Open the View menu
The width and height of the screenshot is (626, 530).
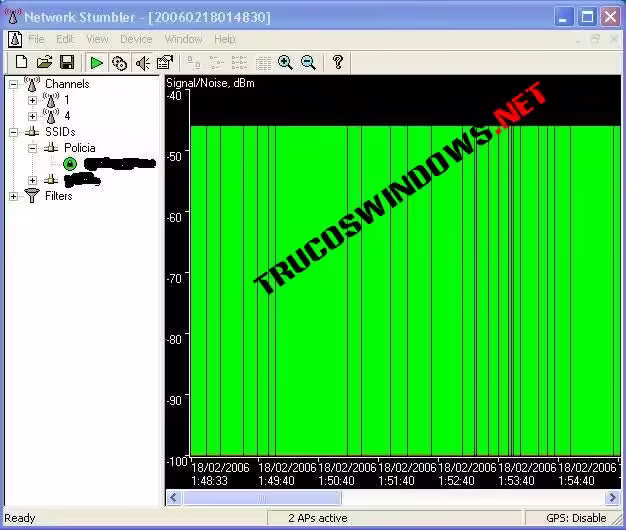[x=97, y=39]
